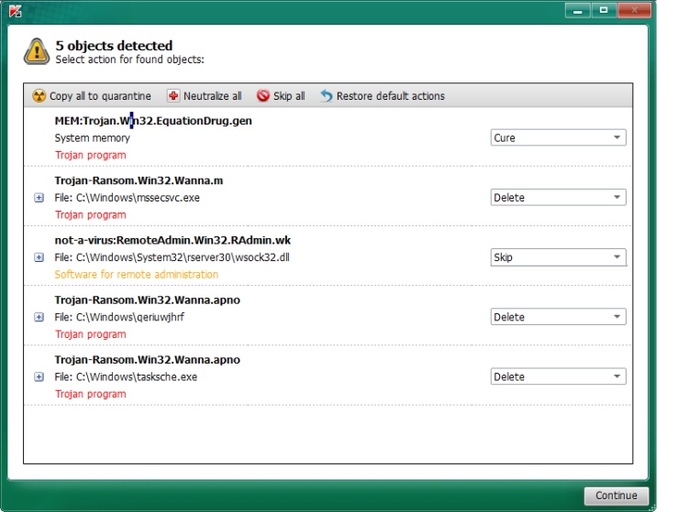Click File: C:\Windows\mssecsvc.exe path

(x=127, y=198)
